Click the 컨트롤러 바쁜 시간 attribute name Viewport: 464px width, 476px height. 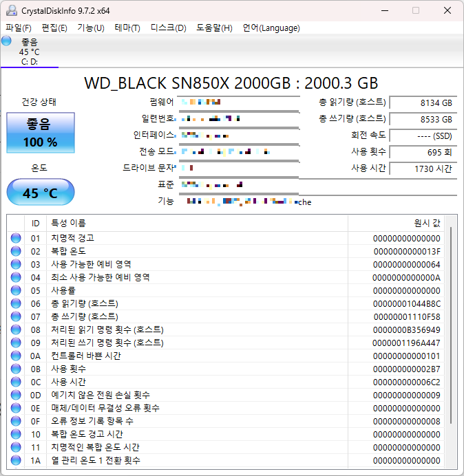tap(86, 356)
